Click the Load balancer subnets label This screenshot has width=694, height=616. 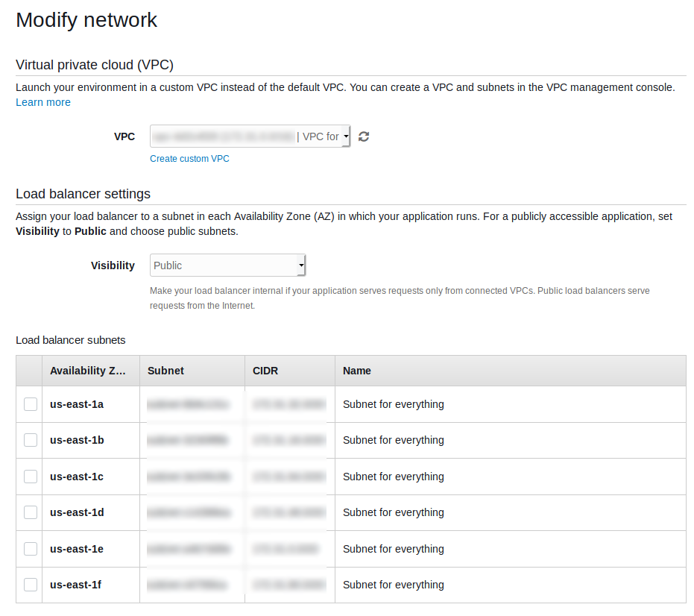pos(71,340)
